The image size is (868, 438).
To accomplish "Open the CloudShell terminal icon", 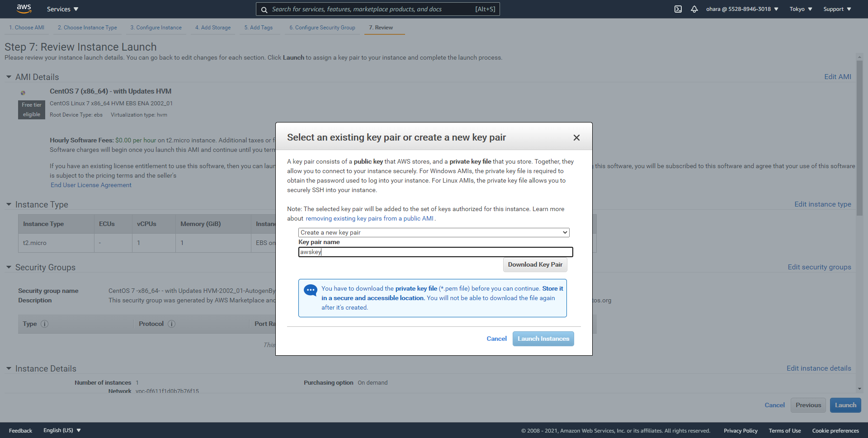I will [678, 9].
